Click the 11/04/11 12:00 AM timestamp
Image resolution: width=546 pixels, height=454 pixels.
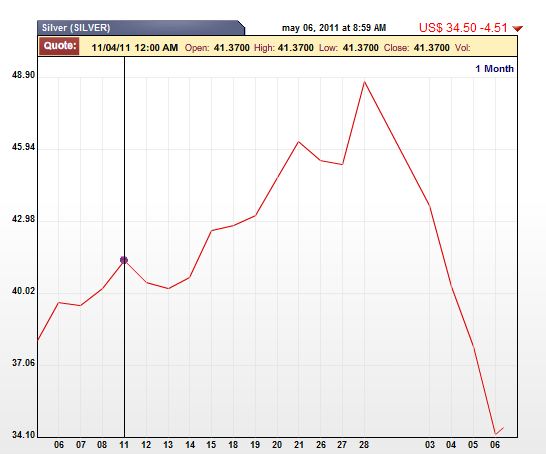point(135,47)
